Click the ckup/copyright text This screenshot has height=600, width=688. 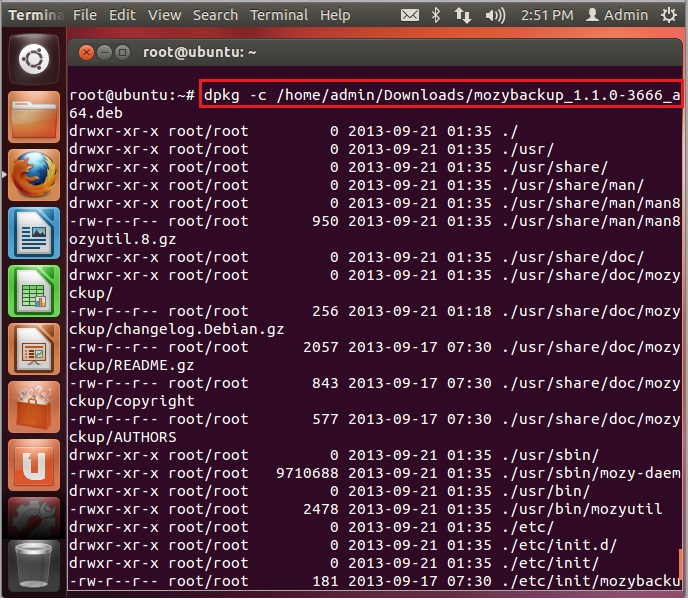pos(131,401)
